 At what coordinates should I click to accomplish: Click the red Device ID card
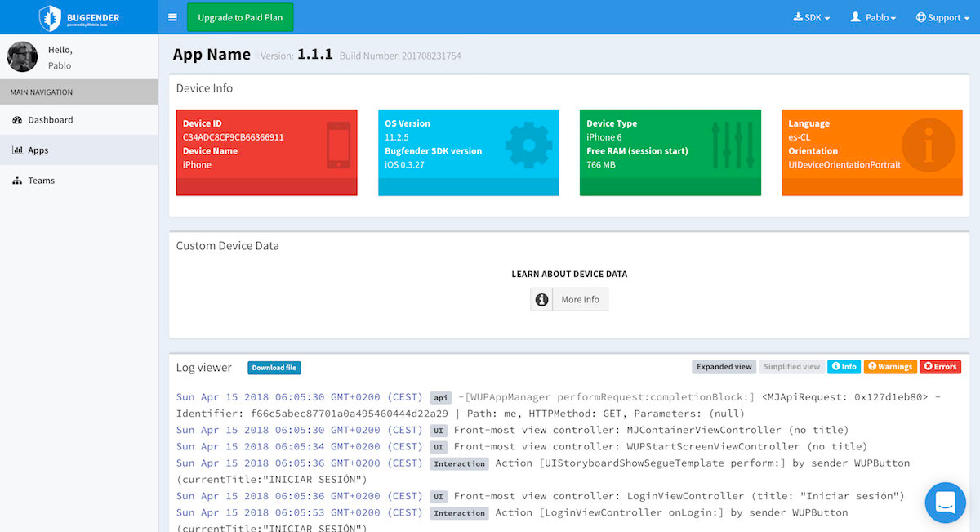coord(267,153)
